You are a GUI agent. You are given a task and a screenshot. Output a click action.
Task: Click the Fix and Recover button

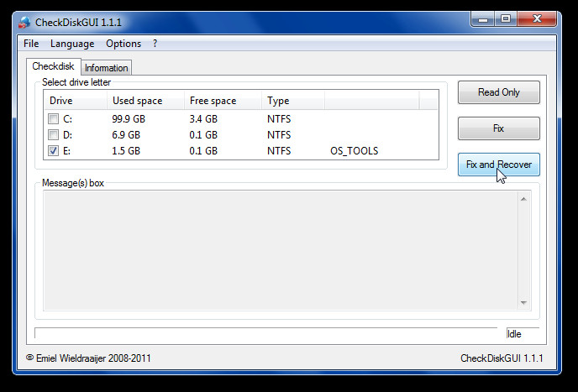coord(499,165)
